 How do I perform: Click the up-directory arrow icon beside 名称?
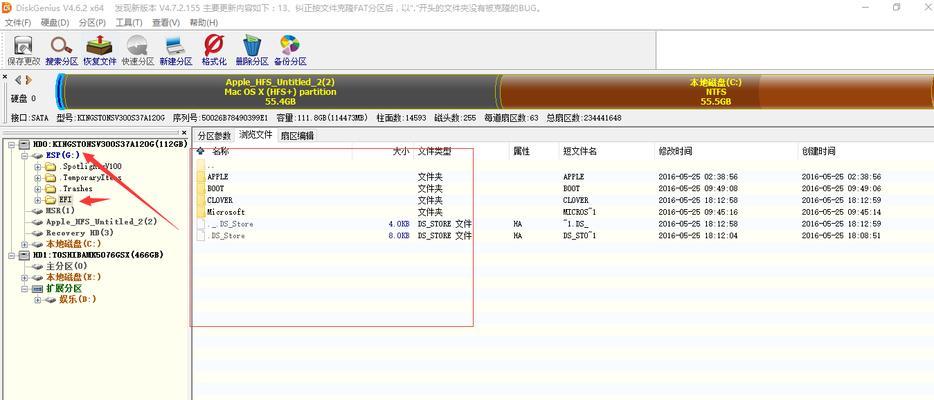click(200, 151)
